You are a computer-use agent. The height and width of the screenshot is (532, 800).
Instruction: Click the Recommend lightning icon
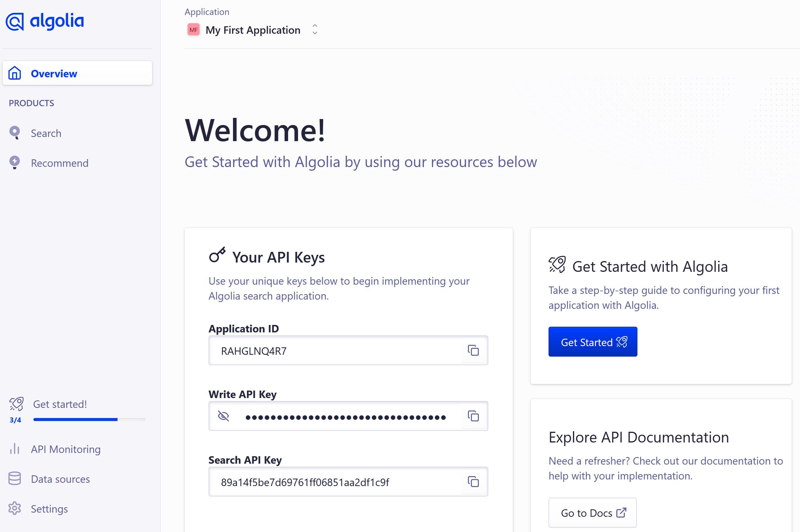tap(15, 163)
